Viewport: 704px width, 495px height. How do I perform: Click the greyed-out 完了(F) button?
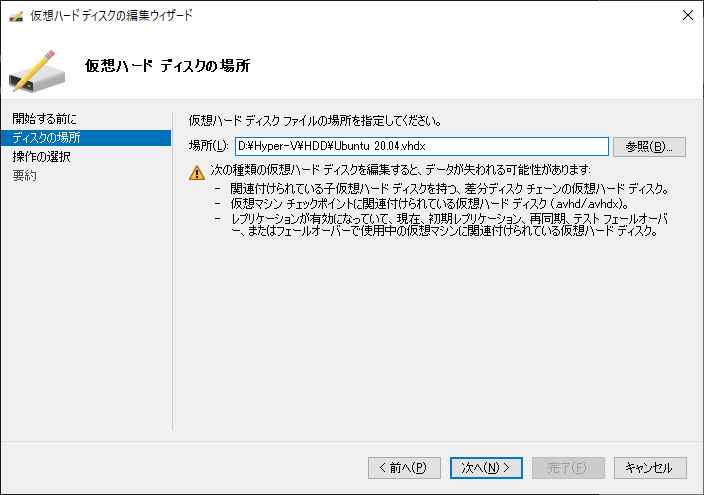point(568,468)
